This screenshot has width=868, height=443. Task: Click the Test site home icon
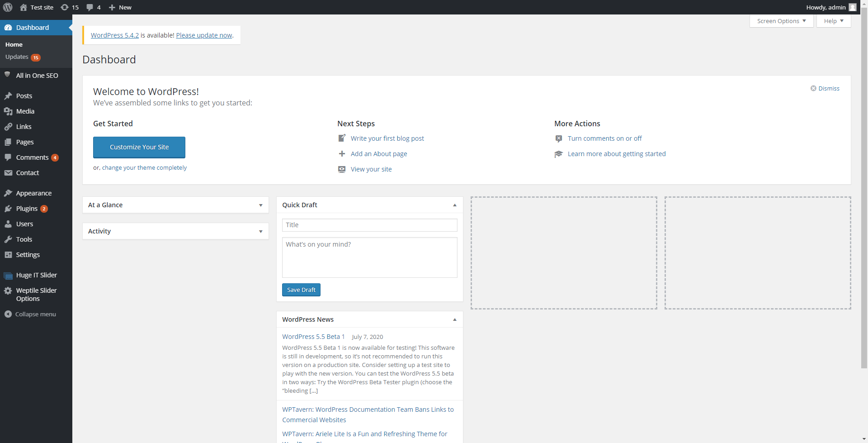coord(24,7)
